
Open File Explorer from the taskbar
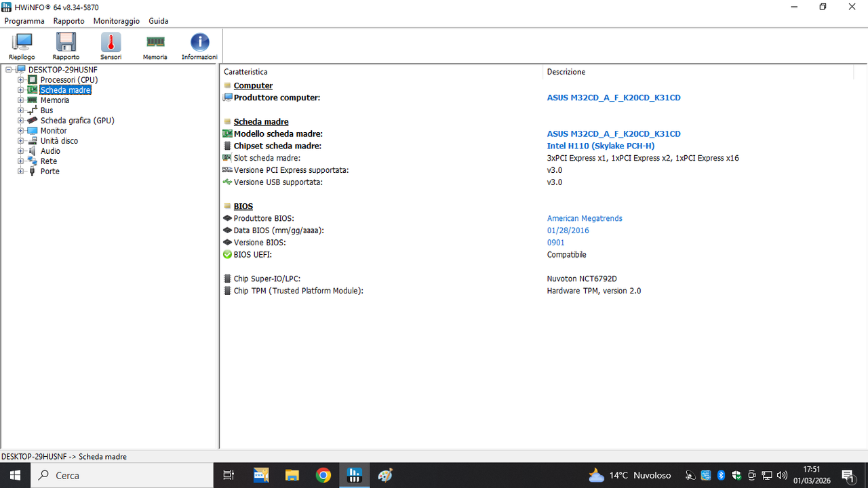(292, 476)
